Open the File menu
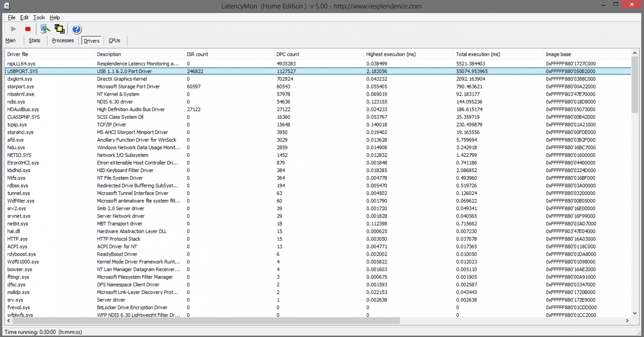Image resolution: width=644 pixels, height=337 pixels. coord(12,18)
